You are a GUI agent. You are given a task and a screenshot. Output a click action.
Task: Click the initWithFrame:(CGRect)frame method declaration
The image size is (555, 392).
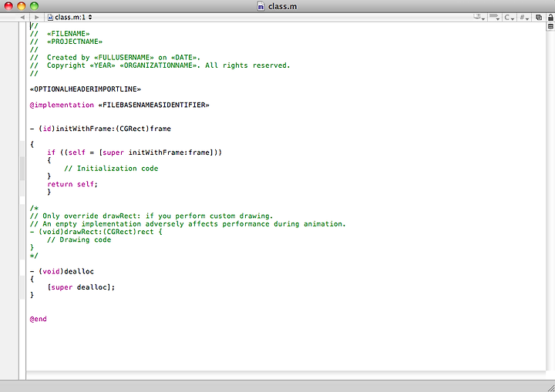[100, 129]
